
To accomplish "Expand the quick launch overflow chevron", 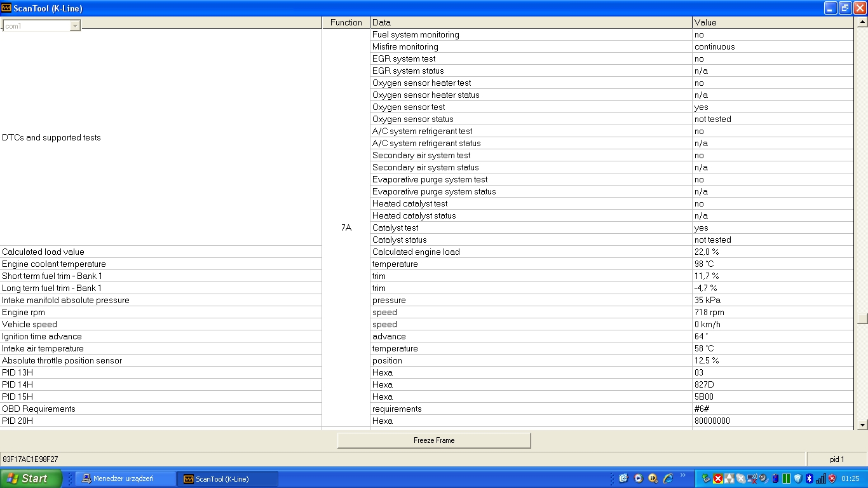I will coord(683,475).
